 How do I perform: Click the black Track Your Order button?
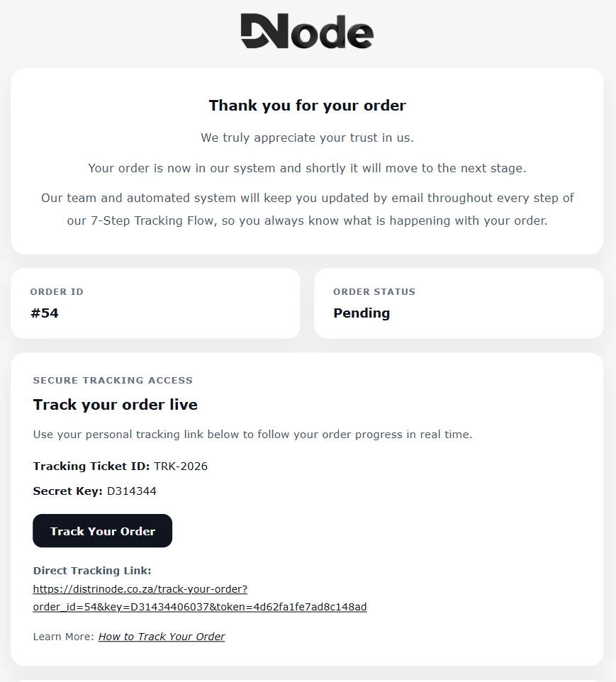tap(102, 530)
